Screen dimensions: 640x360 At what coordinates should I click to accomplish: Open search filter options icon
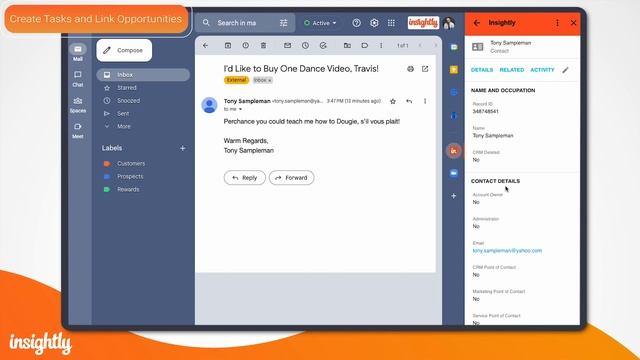[284, 23]
